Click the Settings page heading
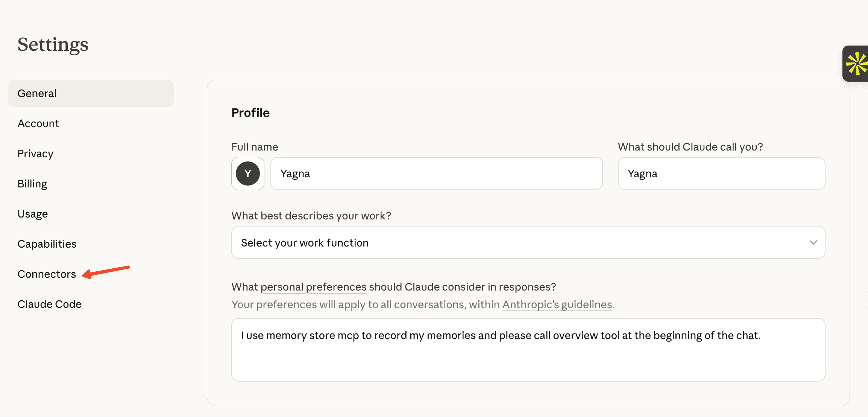This screenshot has height=417, width=868. 53,44
